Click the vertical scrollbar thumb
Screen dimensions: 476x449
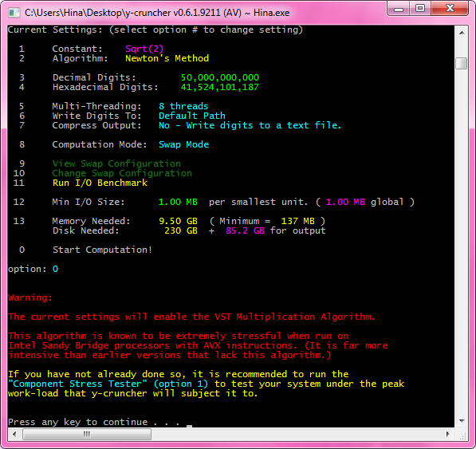(462, 63)
